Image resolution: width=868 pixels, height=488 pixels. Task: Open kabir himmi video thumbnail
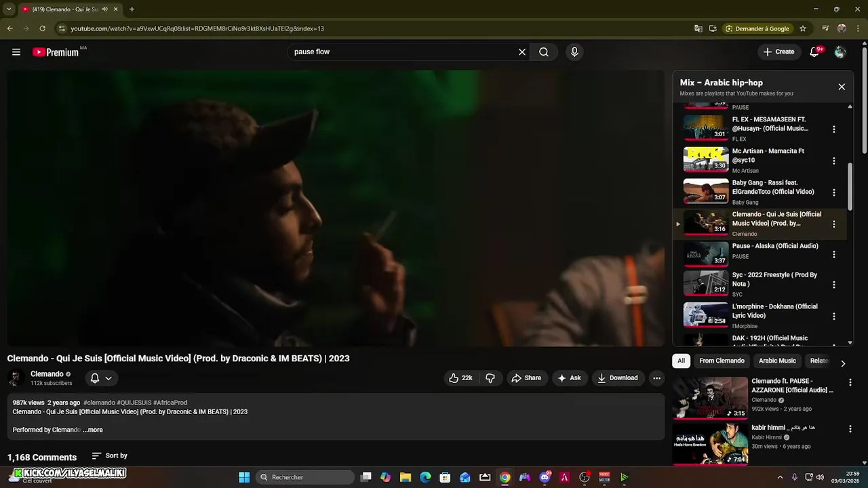tap(710, 443)
